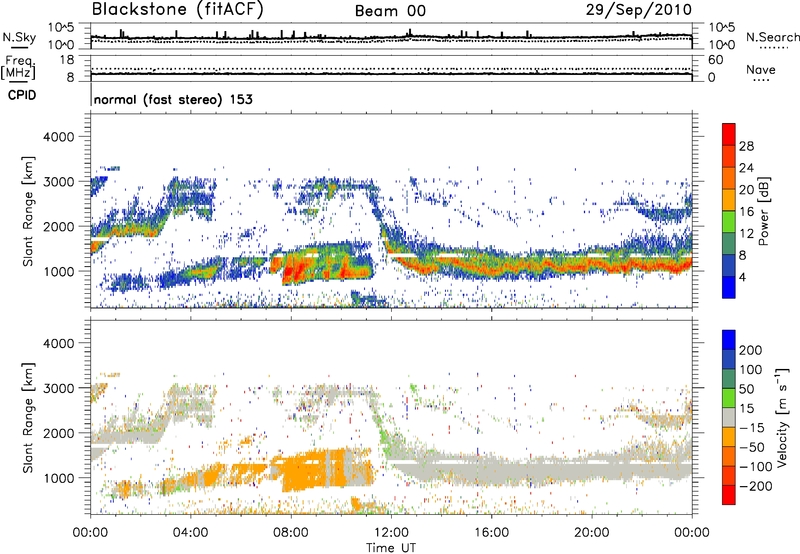This screenshot has height=554, width=800.
Task: Click the 'Beam 00' label
Action: point(390,11)
